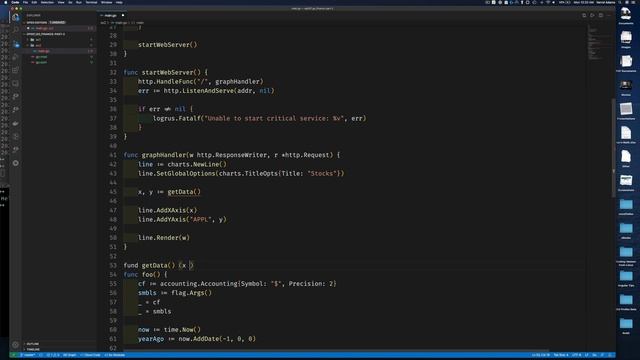Click line.SetGlobalOptions on line 43

pos(177,173)
